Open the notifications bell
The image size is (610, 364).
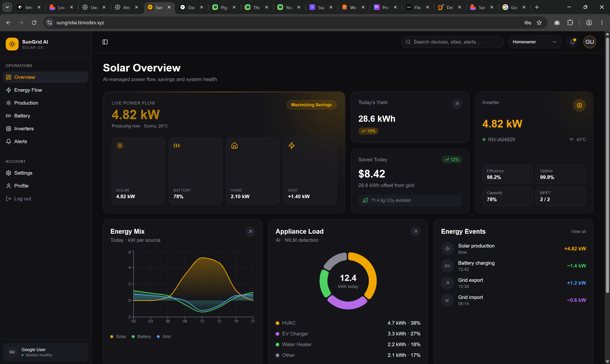coord(573,42)
